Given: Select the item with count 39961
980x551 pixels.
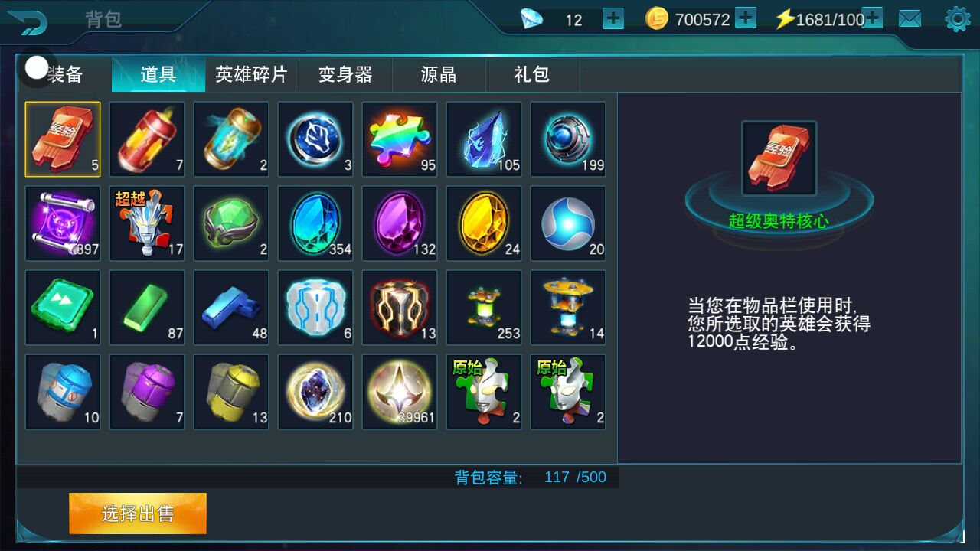Looking at the screenshot, I should pos(400,392).
